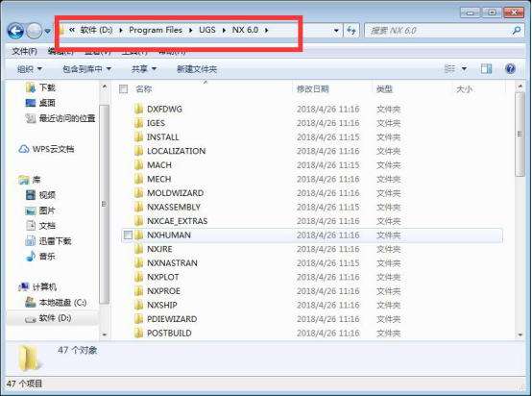Open the 文档 library
This screenshot has height=396, width=532.
pos(40,226)
